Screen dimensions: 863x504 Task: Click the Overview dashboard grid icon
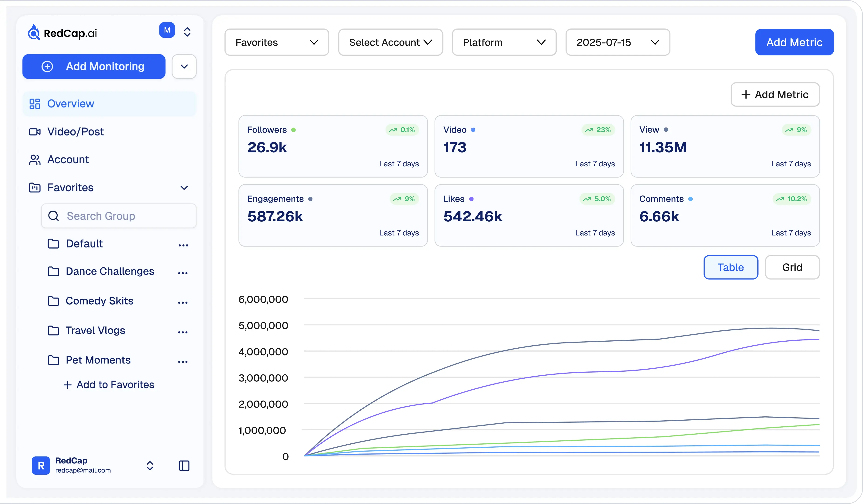click(x=35, y=104)
